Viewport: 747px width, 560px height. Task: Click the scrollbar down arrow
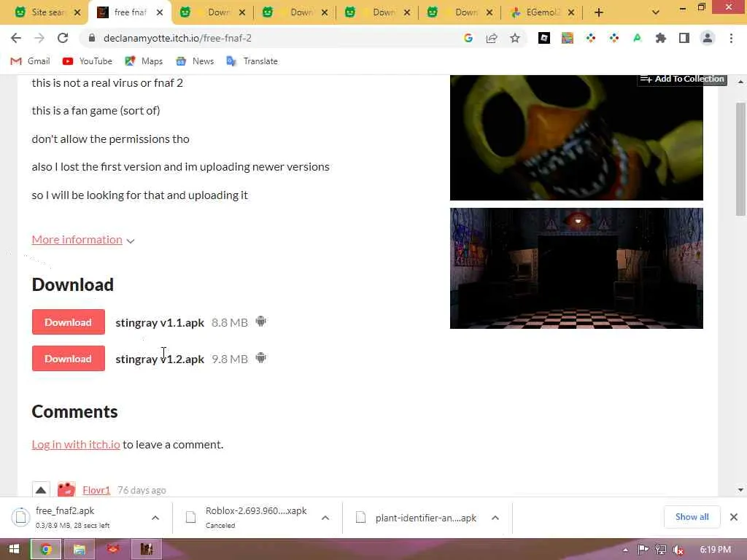740,489
